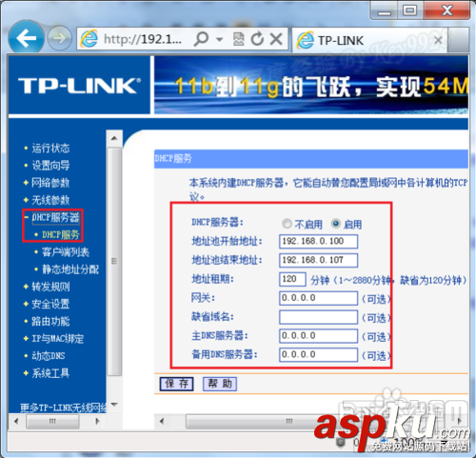The image size is (476, 458).
Task: Click 地址租期 minutes input field
Action: (x=292, y=279)
